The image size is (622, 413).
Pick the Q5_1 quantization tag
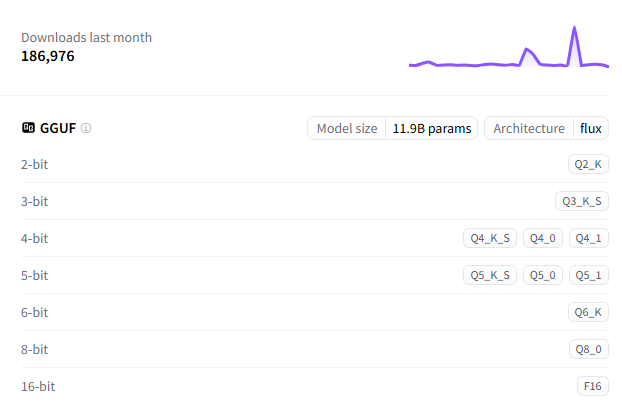589,275
